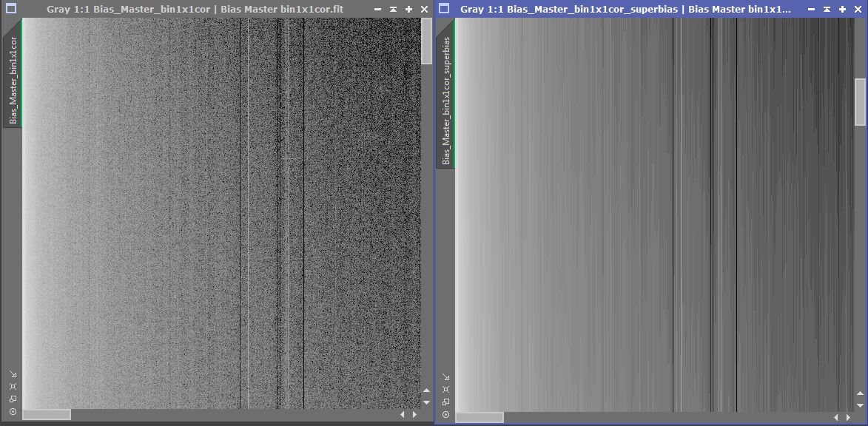Click the superbias window title bar text
The image size is (868, 426).
pyautogui.click(x=625, y=10)
